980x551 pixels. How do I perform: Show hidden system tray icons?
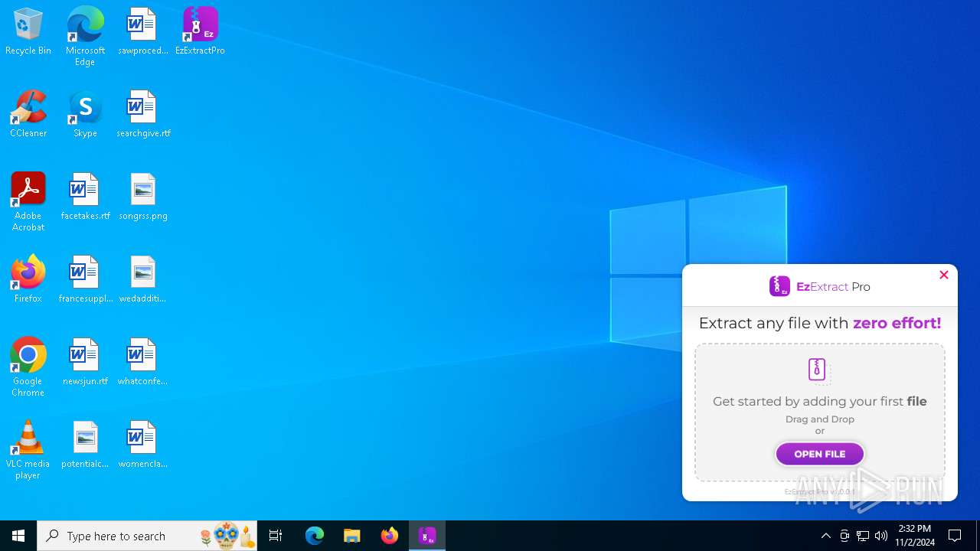click(x=826, y=536)
